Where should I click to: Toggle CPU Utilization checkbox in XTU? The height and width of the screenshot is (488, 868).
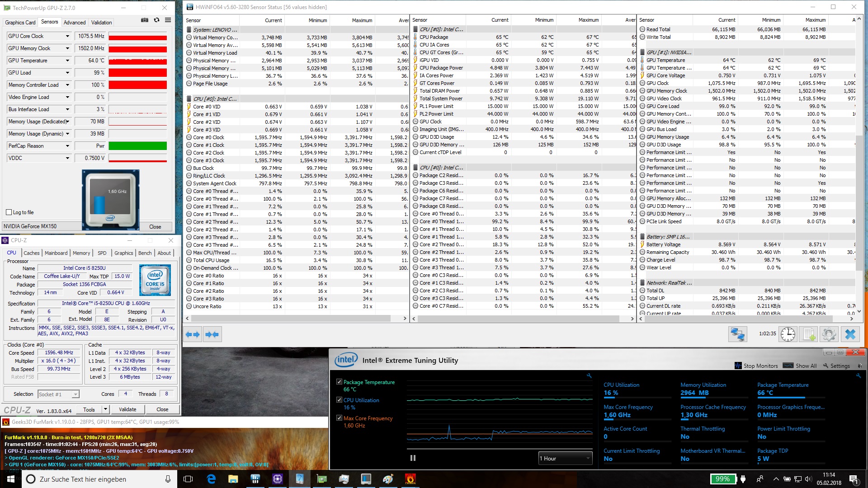pos(339,400)
